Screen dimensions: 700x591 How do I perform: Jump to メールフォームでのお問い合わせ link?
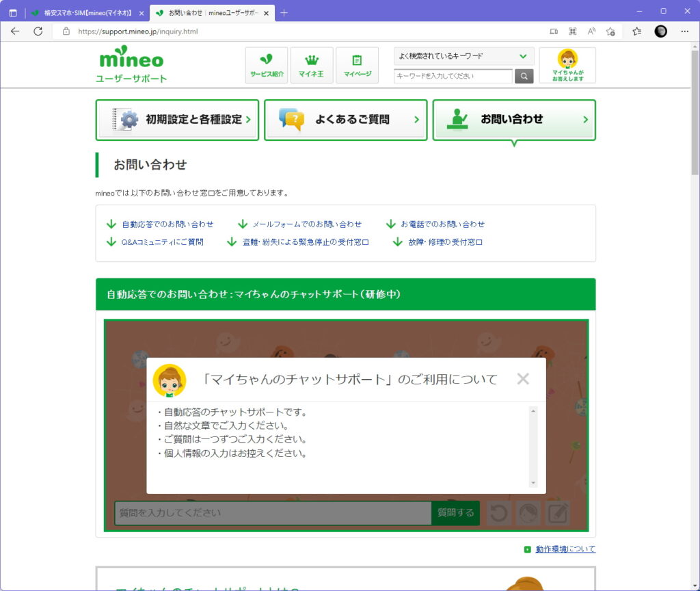(307, 224)
